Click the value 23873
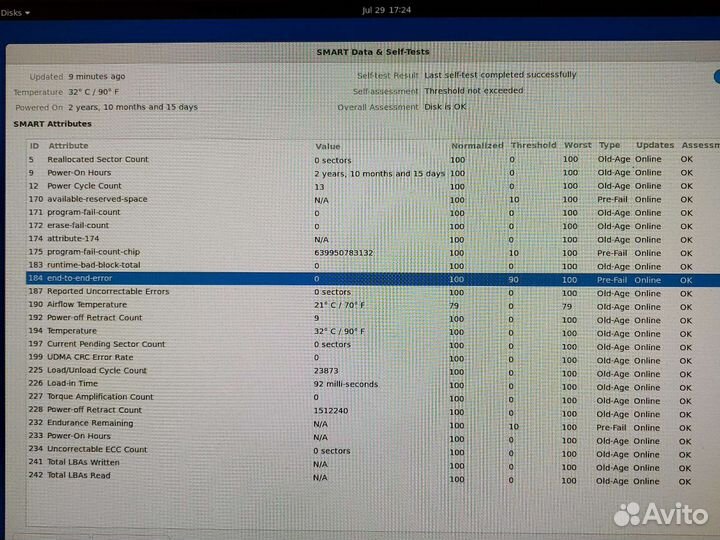Image resolution: width=720 pixels, height=540 pixels. click(x=326, y=371)
